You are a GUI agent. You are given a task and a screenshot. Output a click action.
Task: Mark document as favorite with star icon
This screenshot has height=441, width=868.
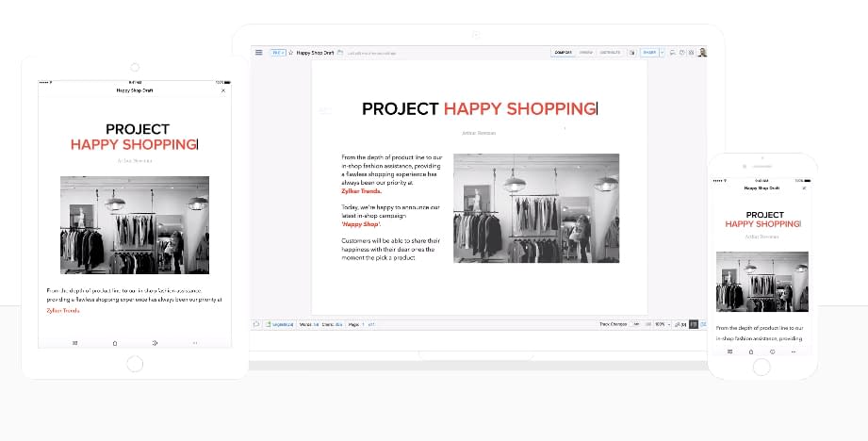pos(290,53)
